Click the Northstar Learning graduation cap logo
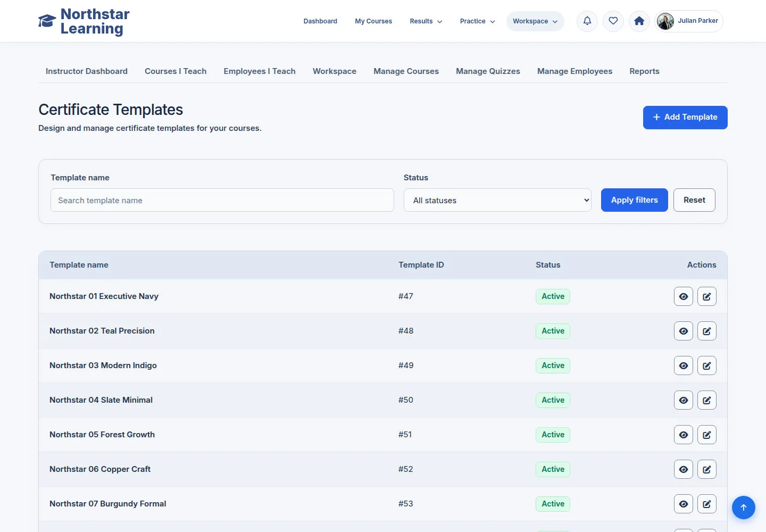The image size is (766, 532). point(47,21)
